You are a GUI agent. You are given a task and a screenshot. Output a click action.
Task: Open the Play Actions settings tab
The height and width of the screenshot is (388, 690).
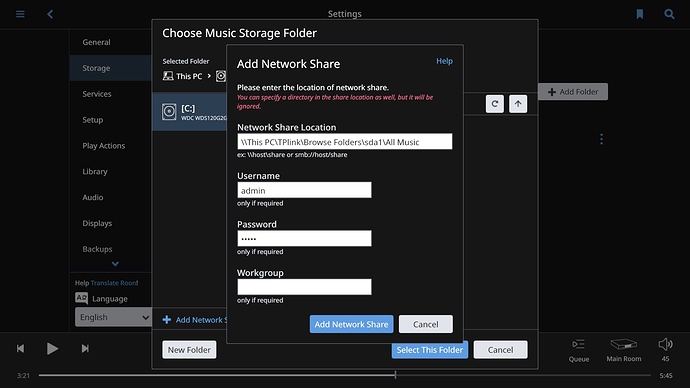[110, 146]
